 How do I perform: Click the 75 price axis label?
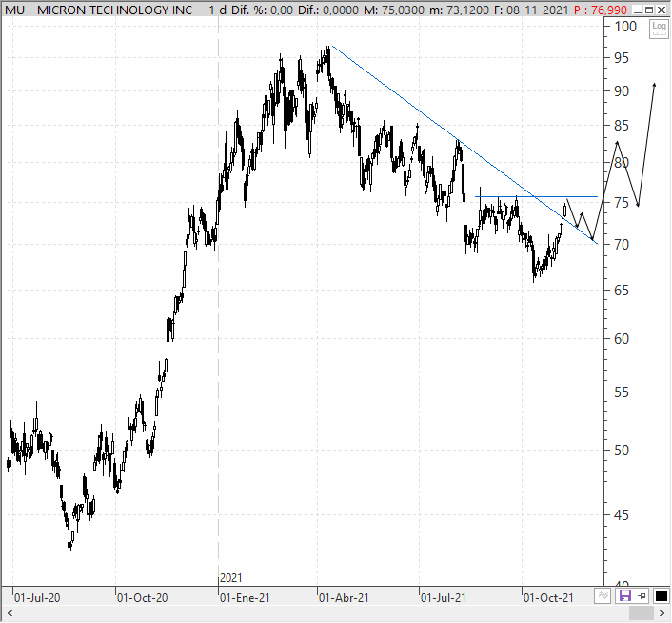point(622,202)
